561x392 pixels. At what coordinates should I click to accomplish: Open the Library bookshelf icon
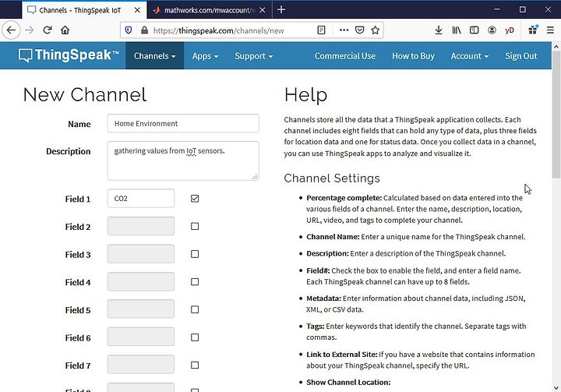pos(456,30)
